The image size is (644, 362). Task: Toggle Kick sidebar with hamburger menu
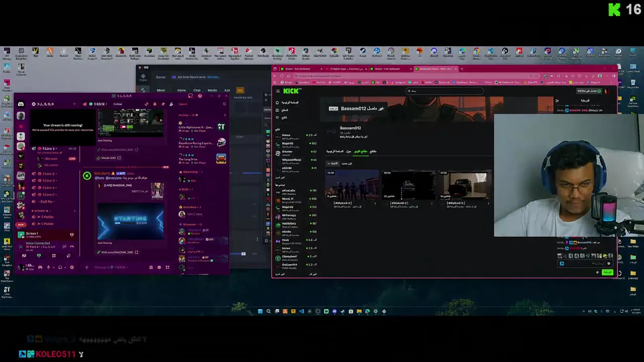pos(278,91)
